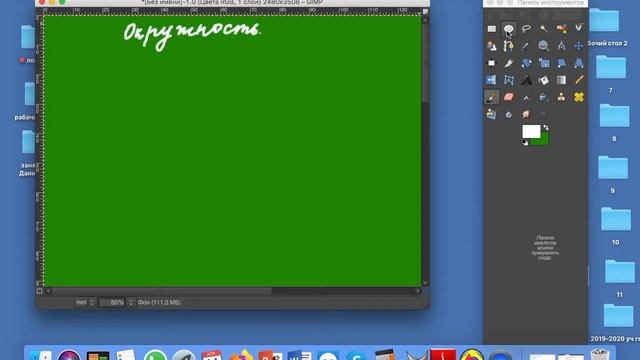Open Microsoft Word in the Dock

point(300,356)
